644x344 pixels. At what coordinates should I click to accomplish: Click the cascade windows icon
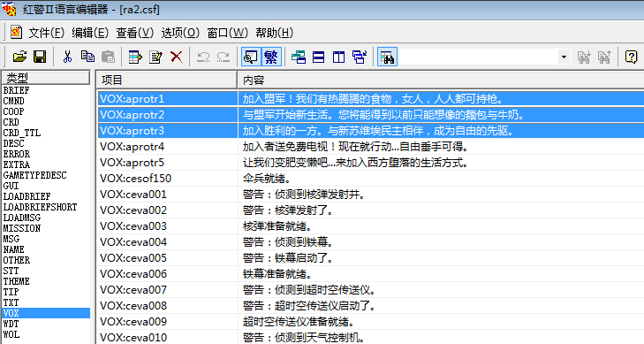click(x=299, y=57)
